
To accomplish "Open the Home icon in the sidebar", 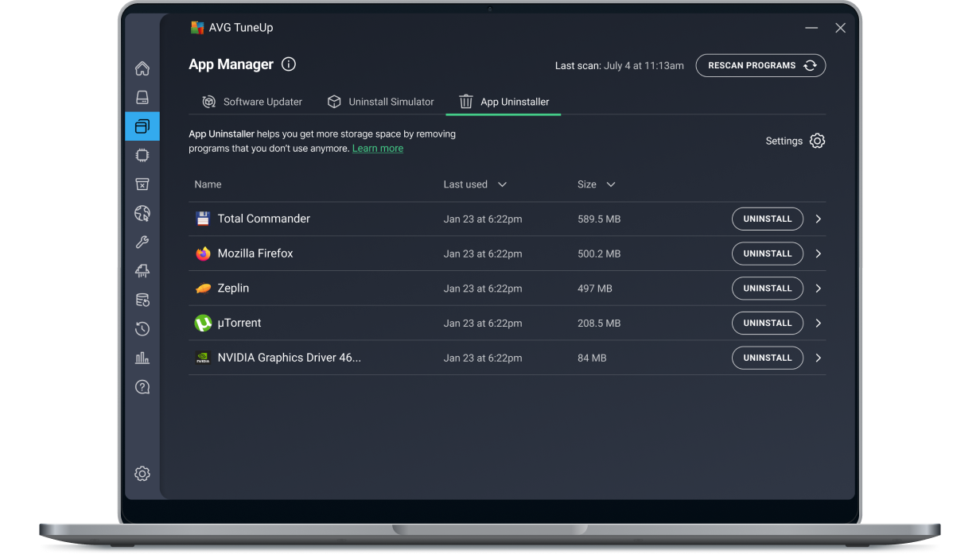I will [142, 68].
